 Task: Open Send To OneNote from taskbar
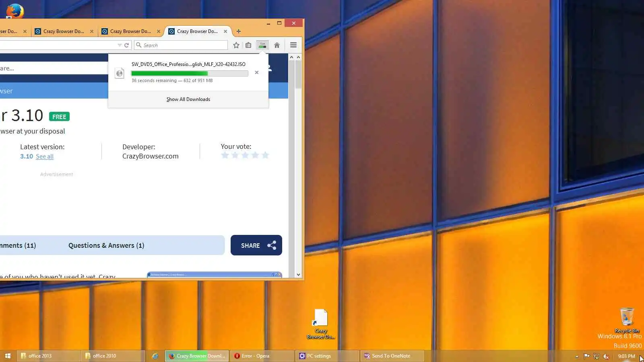pyautogui.click(x=392, y=356)
